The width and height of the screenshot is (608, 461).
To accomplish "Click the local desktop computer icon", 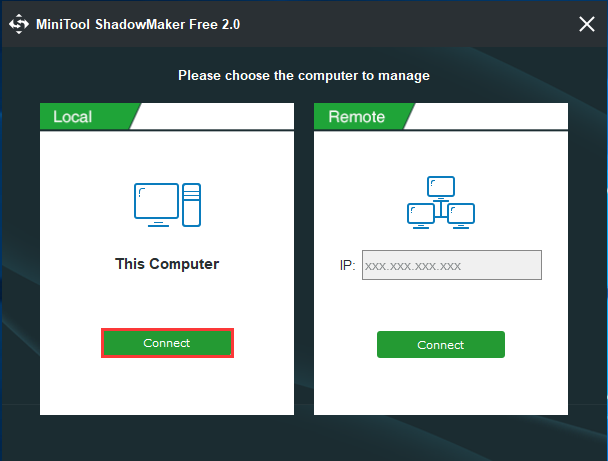I will [x=167, y=205].
